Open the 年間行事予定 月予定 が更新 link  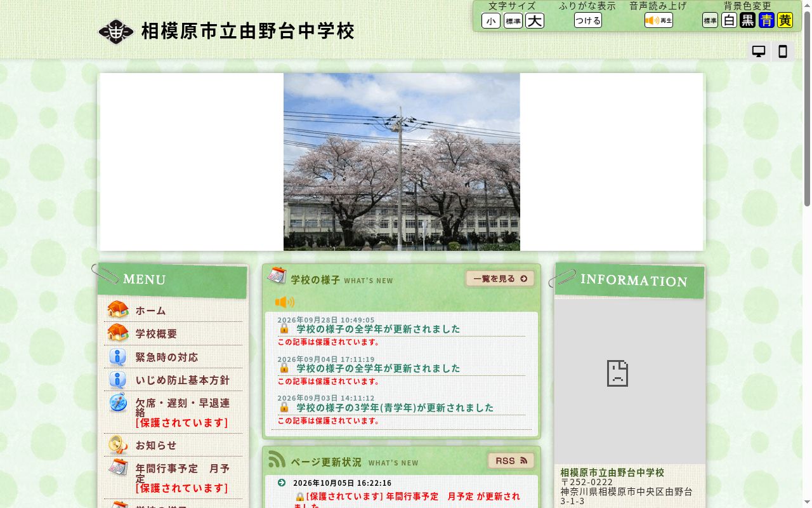click(407, 500)
